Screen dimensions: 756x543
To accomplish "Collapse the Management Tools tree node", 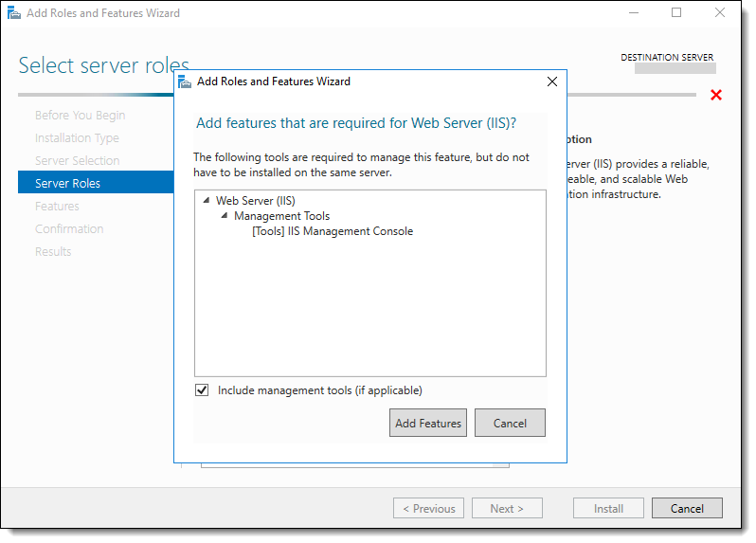I will (225, 215).
